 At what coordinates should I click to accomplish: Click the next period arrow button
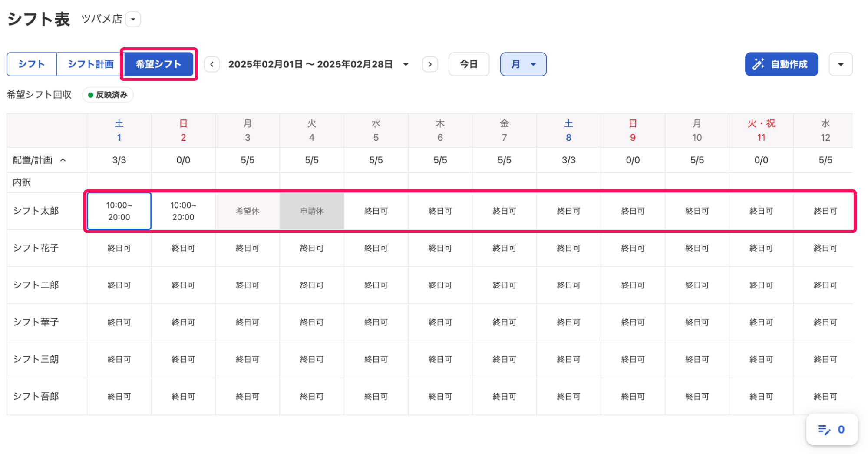pyautogui.click(x=430, y=64)
